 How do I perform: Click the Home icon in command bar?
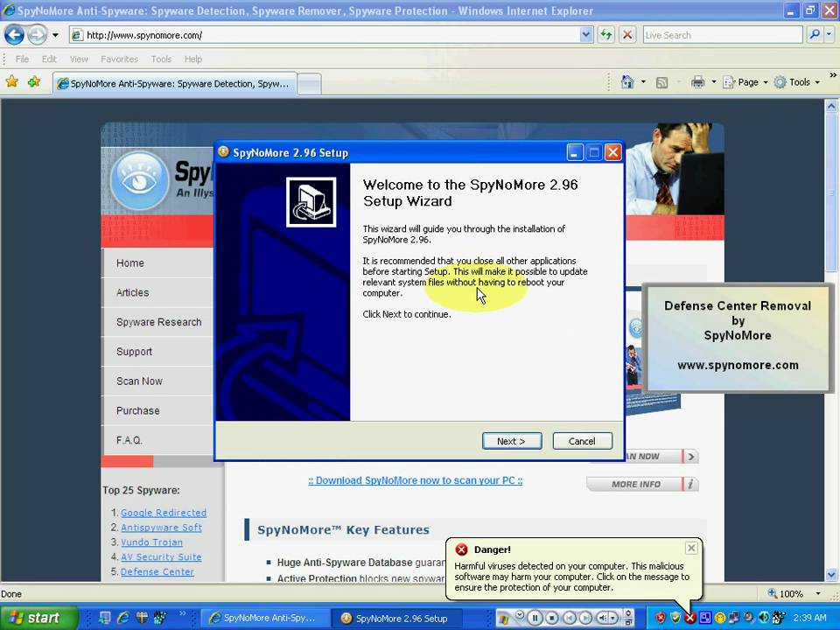pos(626,82)
